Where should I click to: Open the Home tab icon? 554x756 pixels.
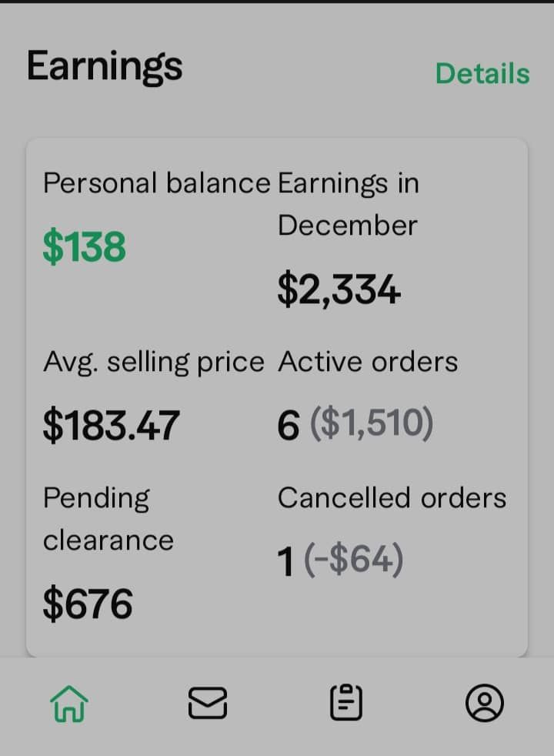point(69,703)
